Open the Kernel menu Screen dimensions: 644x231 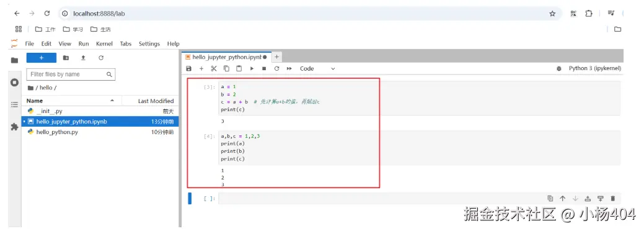[x=104, y=43]
